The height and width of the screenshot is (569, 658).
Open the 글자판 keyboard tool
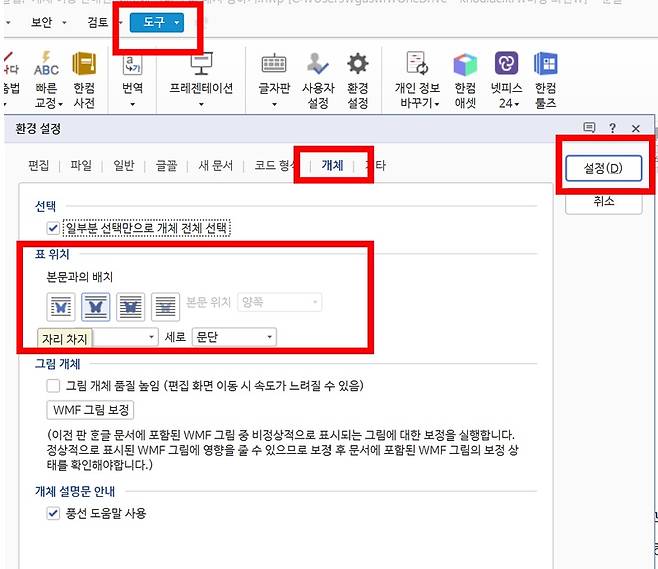pyautogui.click(x=274, y=80)
